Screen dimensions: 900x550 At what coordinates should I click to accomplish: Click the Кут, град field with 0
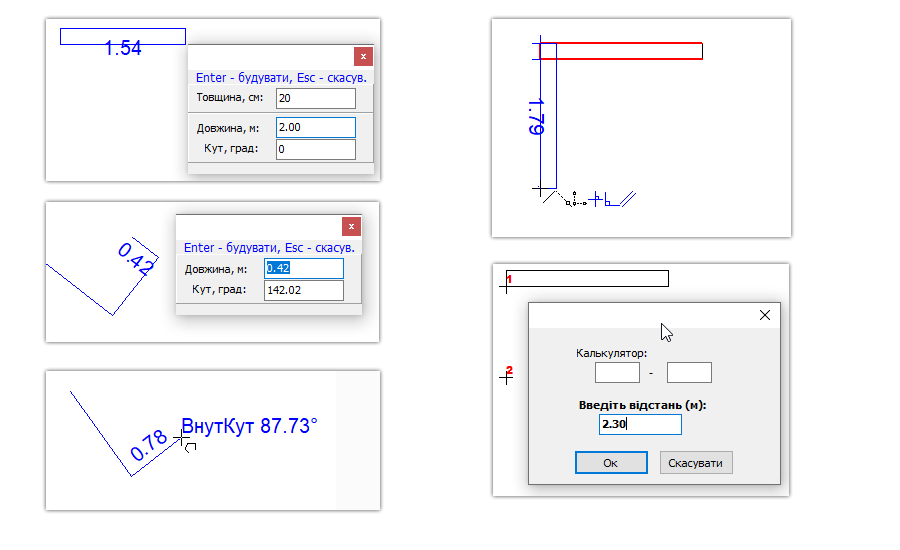click(316, 149)
